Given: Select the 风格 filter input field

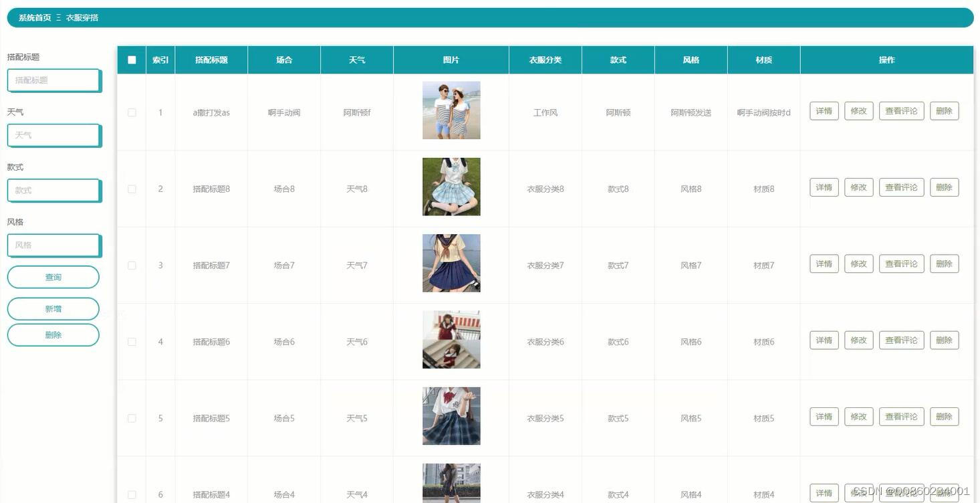Looking at the screenshot, I should click(53, 245).
